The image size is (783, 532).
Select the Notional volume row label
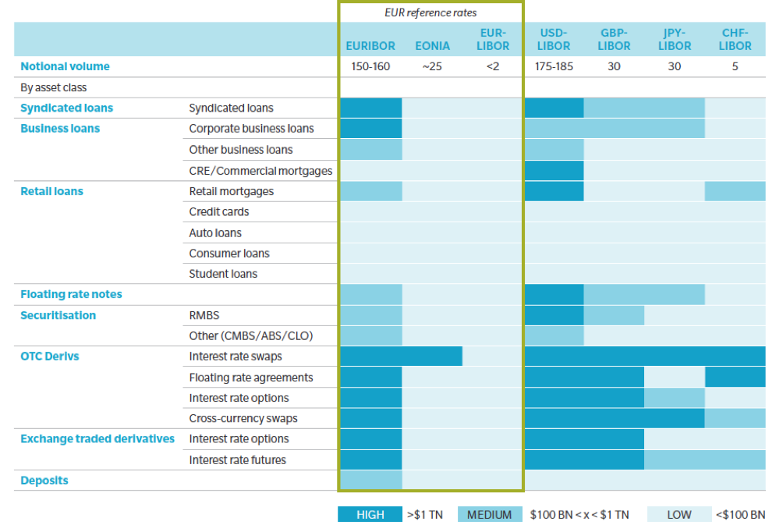click(65, 66)
